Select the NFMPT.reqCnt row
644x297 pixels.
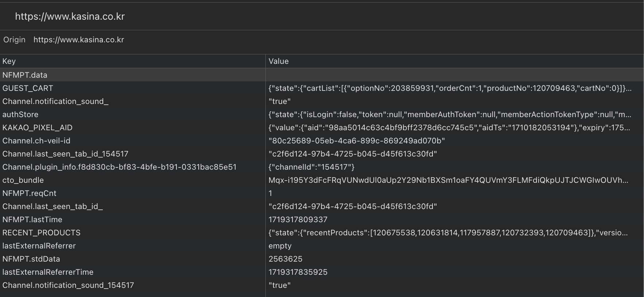[30, 193]
